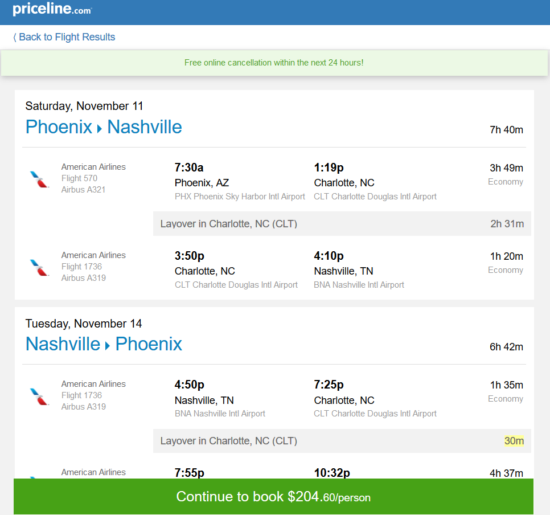Click the priceline.com logo
The image size is (550, 515).
(x=52, y=9)
